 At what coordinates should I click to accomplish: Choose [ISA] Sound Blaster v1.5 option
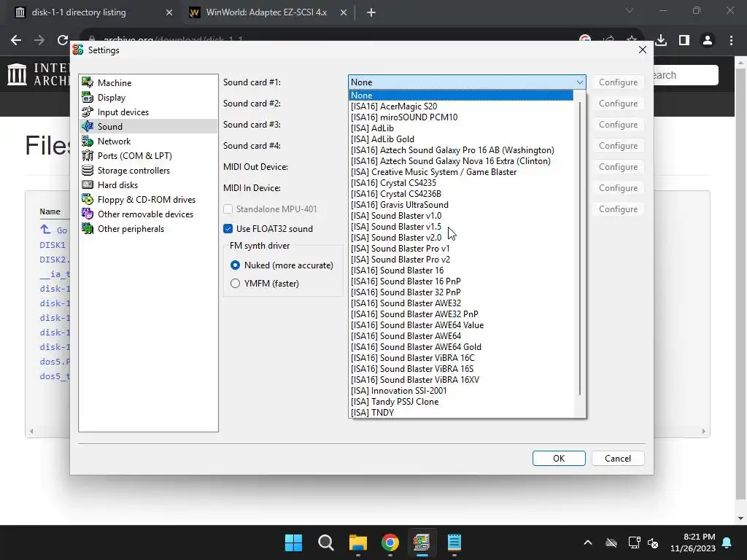point(461,227)
